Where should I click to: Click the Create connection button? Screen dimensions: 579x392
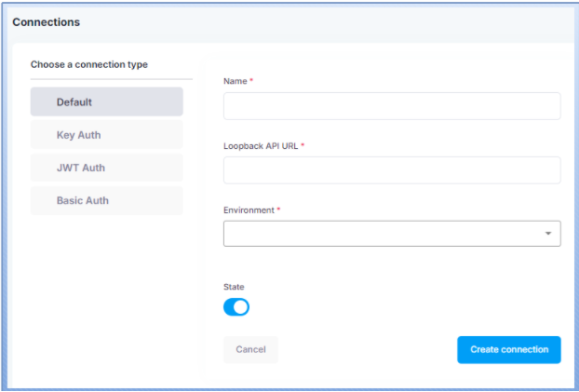(508, 349)
